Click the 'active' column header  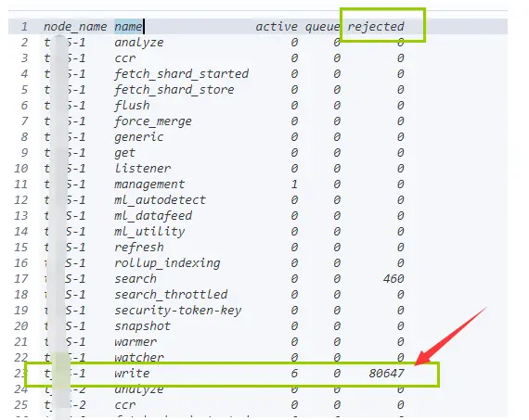tap(277, 26)
